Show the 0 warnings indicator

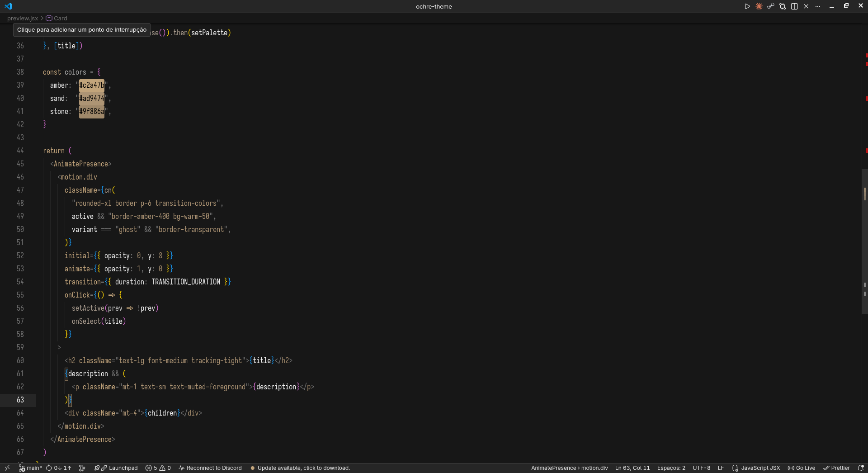tap(165, 468)
